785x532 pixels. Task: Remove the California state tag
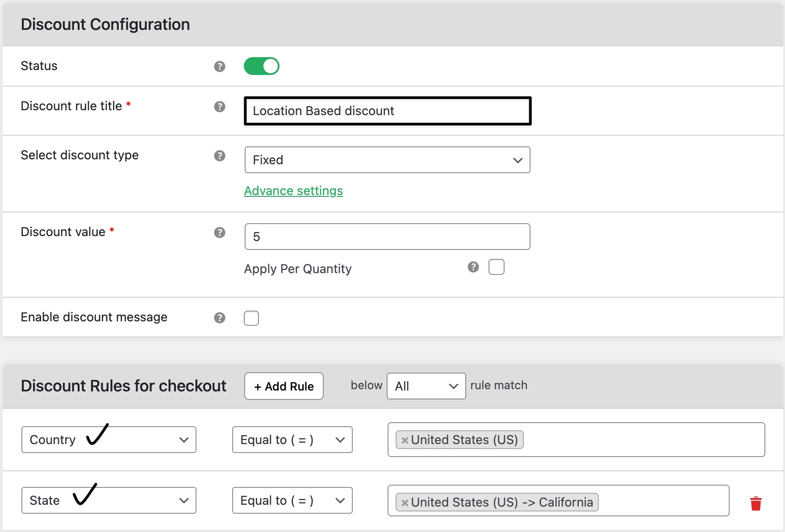(x=405, y=503)
